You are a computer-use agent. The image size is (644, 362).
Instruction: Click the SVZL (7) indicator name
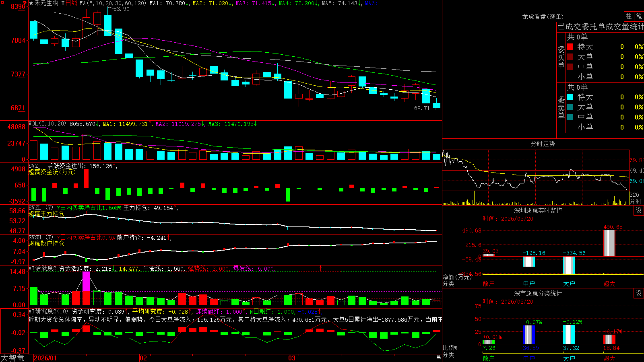point(41,208)
